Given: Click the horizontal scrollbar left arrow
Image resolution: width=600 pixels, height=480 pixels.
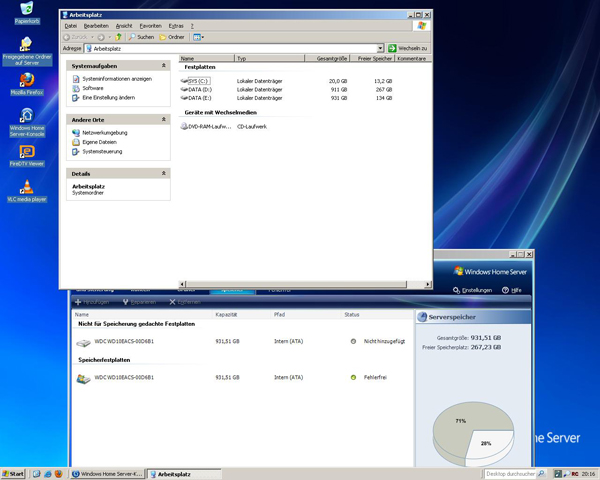Looking at the screenshot, I should pos(183,284).
